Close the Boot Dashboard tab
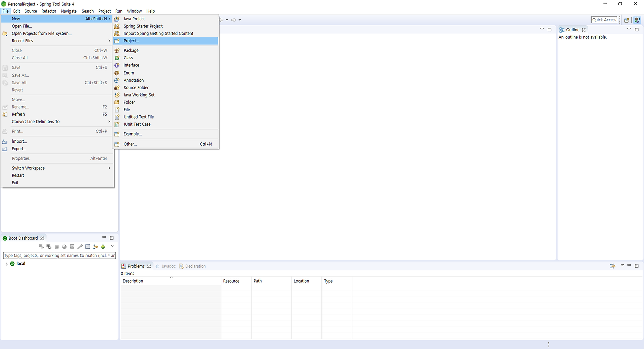 42,238
